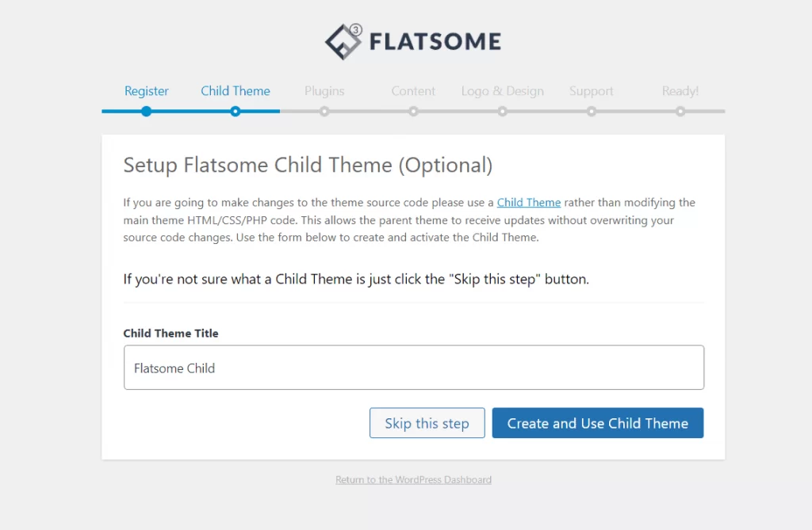Open the Child Theme documentation link
Viewport: 812px width, 530px height.
(x=528, y=202)
